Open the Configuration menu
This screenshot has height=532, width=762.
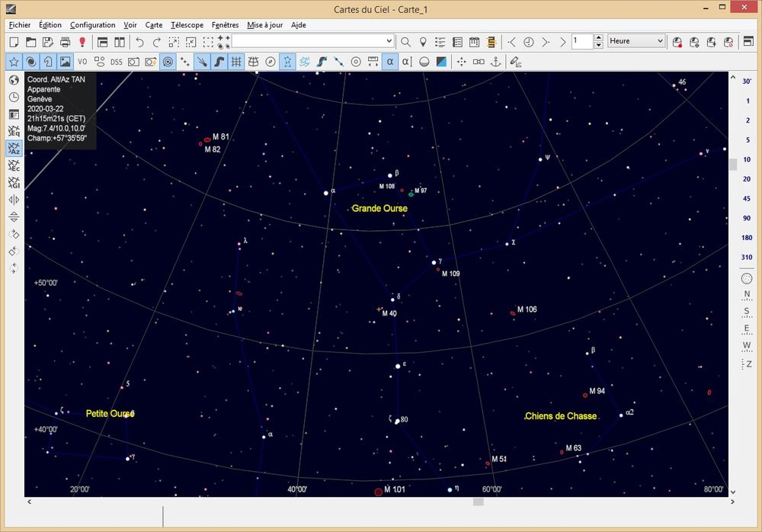(x=92, y=25)
